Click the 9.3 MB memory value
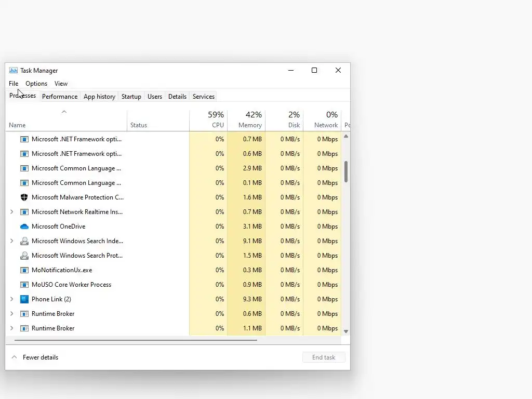The height and width of the screenshot is (399, 532). click(x=252, y=299)
